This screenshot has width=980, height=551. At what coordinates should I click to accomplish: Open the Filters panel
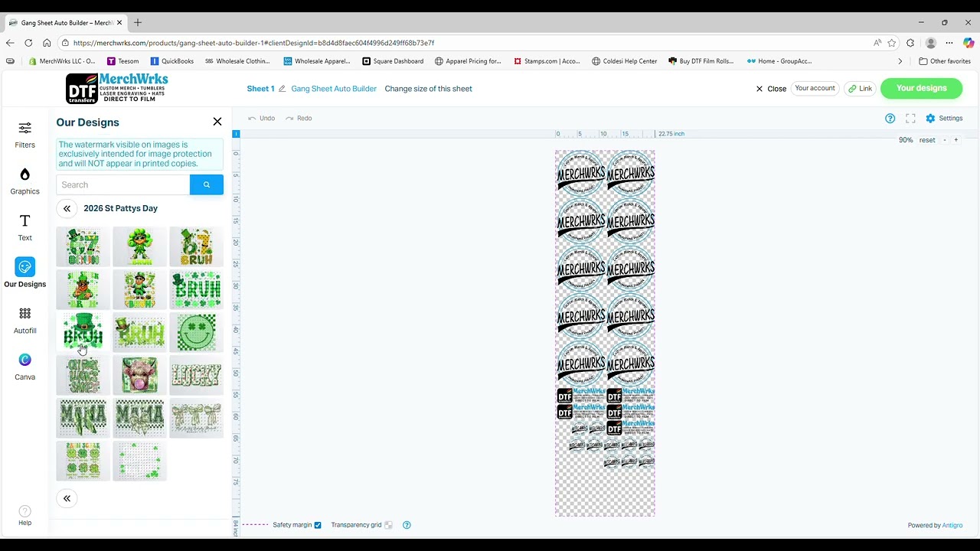(24, 135)
